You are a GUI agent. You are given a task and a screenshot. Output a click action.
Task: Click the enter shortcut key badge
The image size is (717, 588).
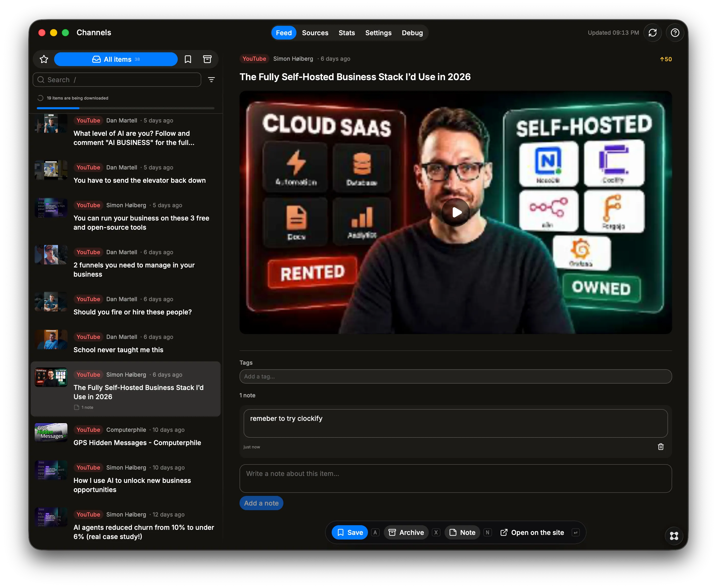click(x=575, y=533)
